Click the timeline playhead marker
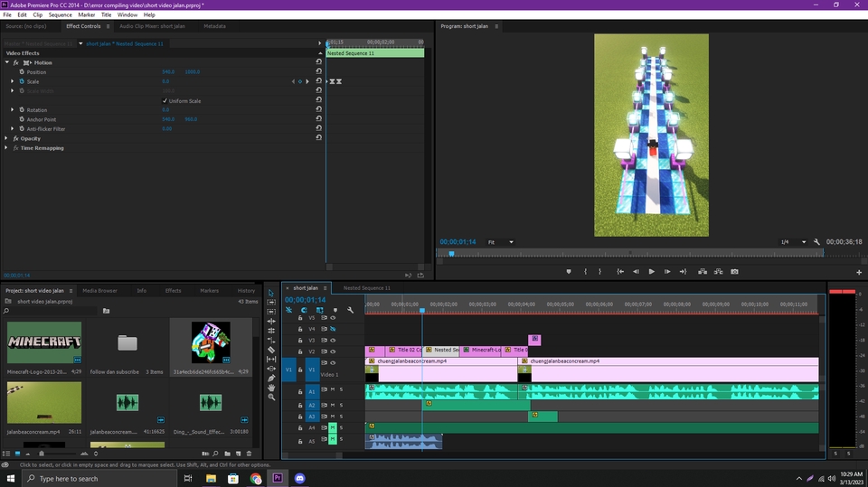Viewport: 868px width, 487px height. pos(422,311)
